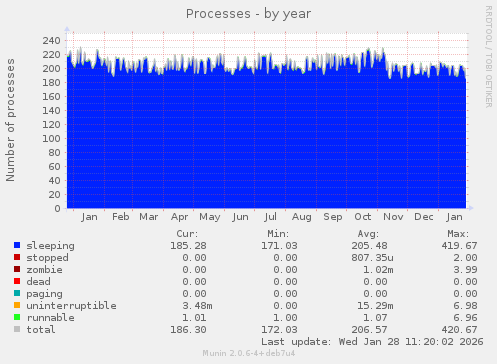Click total average value 206.57

tap(369, 330)
